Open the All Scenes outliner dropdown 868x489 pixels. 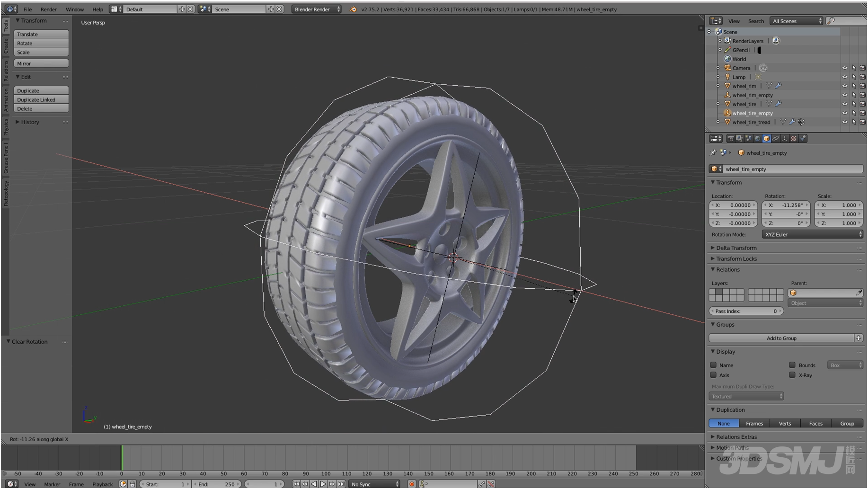(797, 21)
